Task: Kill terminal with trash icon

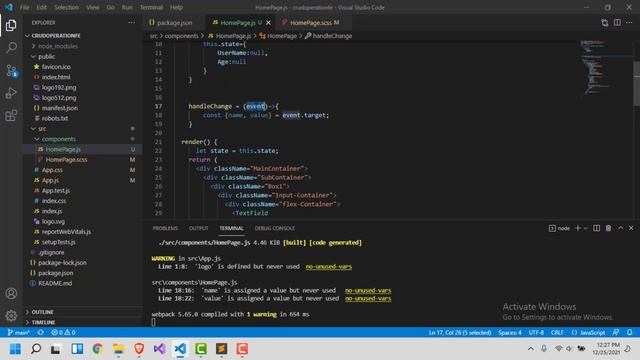Action: pos(608,228)
